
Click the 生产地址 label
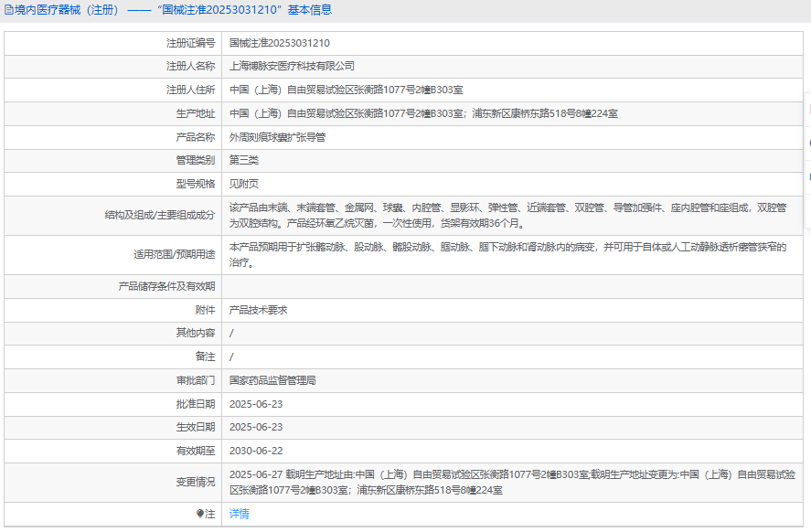point(196,113)
